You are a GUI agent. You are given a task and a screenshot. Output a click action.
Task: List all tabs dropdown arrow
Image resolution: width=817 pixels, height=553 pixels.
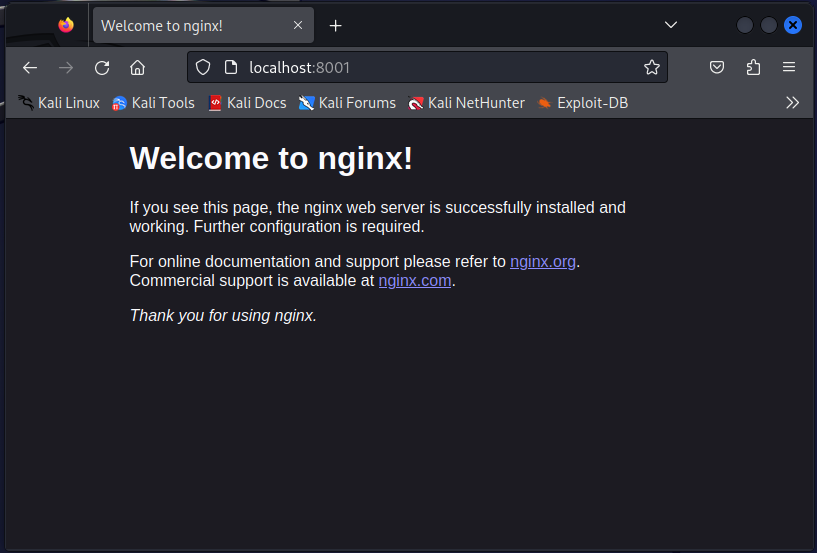671,25
